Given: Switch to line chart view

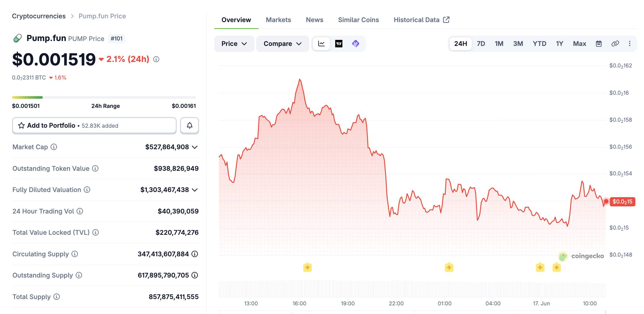Looking at the screenshot, I should pos(321,44).
